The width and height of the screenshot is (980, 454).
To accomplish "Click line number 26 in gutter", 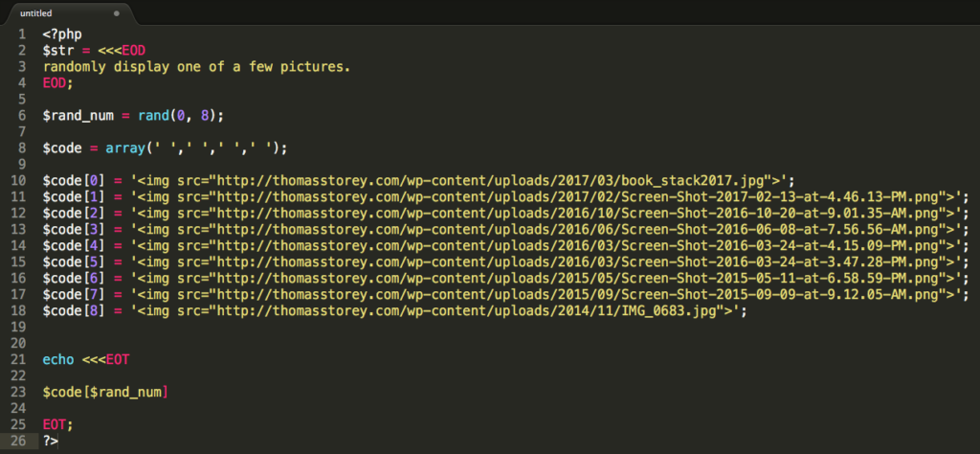I will [x=18, y=441].
